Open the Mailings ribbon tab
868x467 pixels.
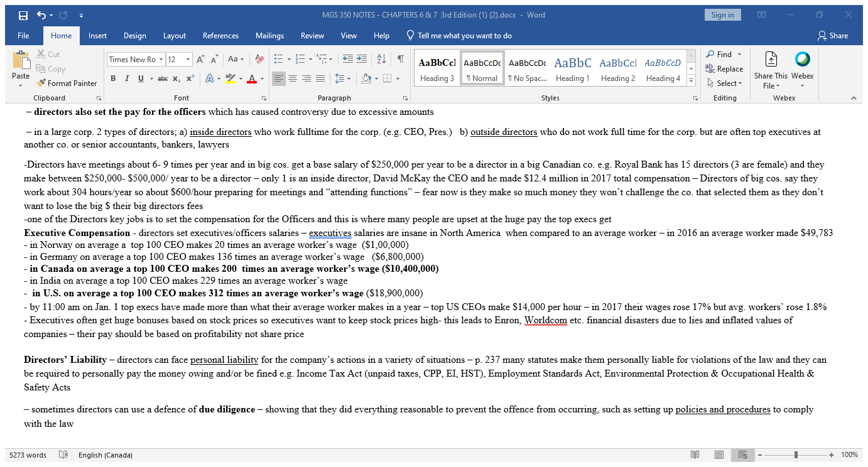[269, 36]
